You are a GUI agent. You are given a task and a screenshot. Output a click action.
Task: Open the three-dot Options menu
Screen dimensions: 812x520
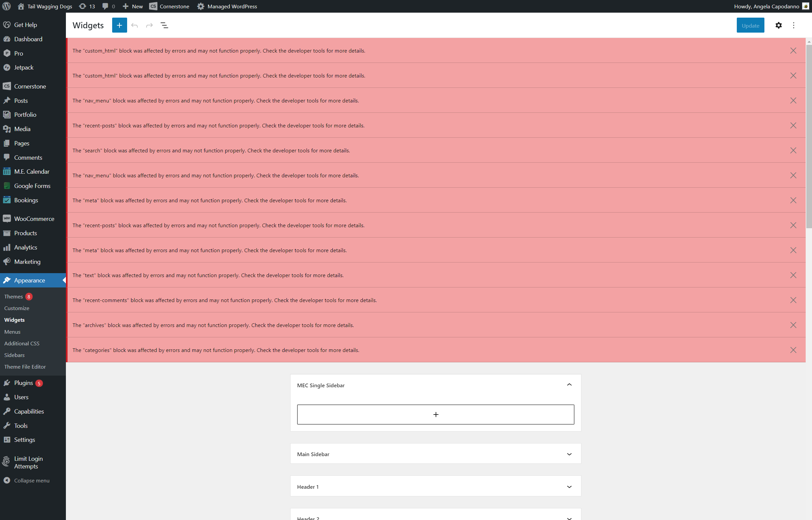point(793,25)
